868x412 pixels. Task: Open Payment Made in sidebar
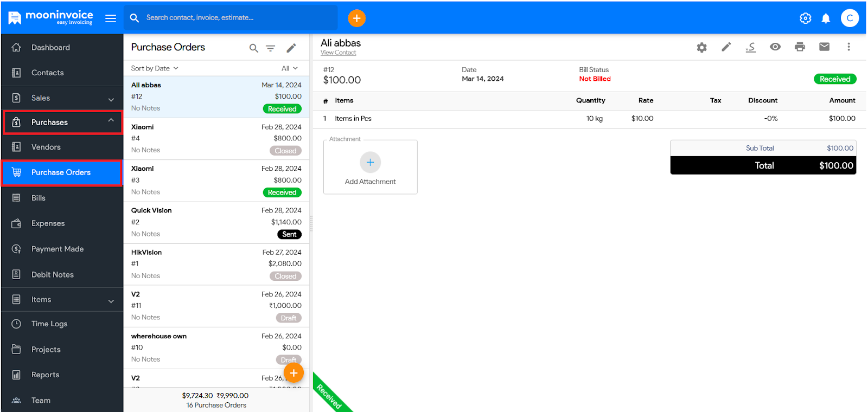coord(62,249)
